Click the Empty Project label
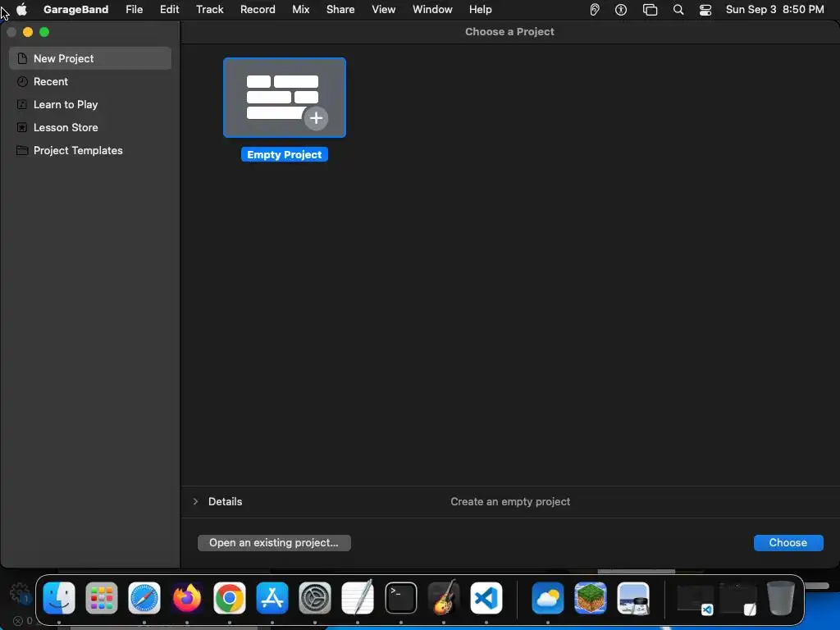The image size is (840, 630). [x=285, y=155]
